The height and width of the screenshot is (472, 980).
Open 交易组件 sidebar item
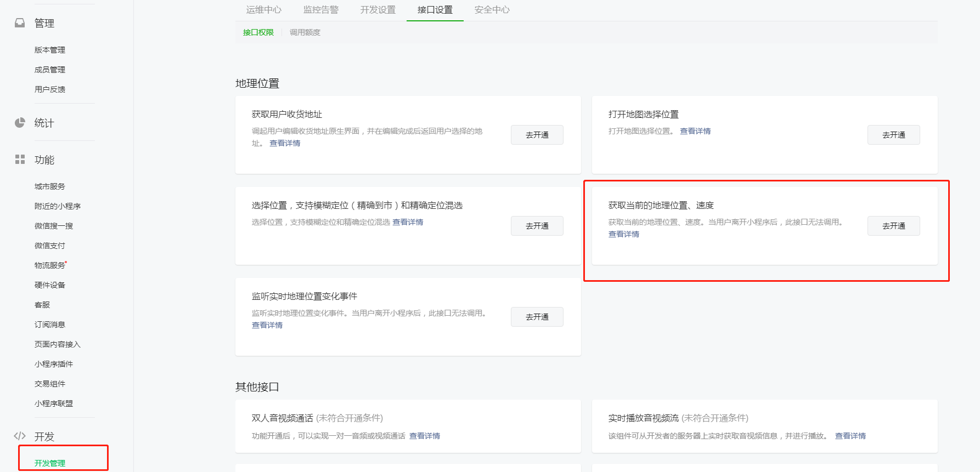(50, 384)
